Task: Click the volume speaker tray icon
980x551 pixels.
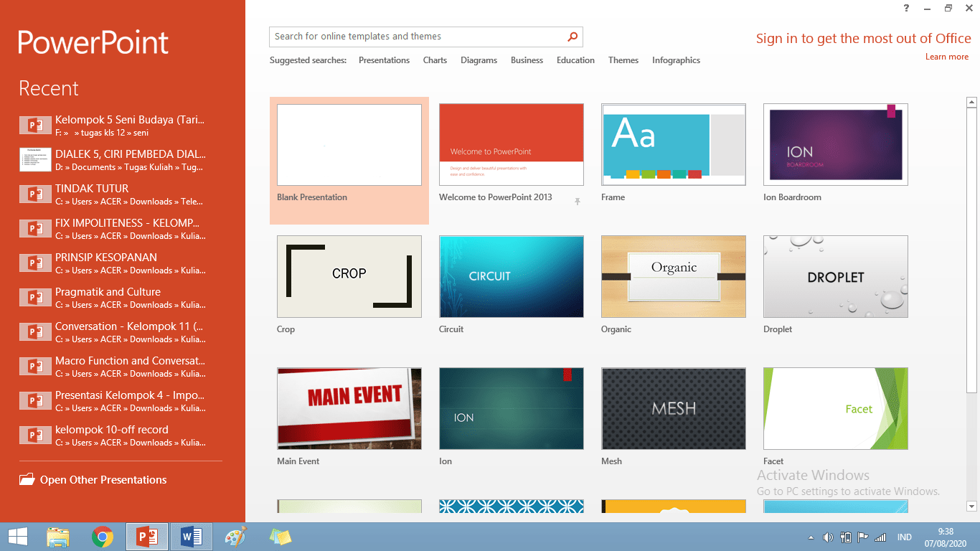Action: click(828, 537)
